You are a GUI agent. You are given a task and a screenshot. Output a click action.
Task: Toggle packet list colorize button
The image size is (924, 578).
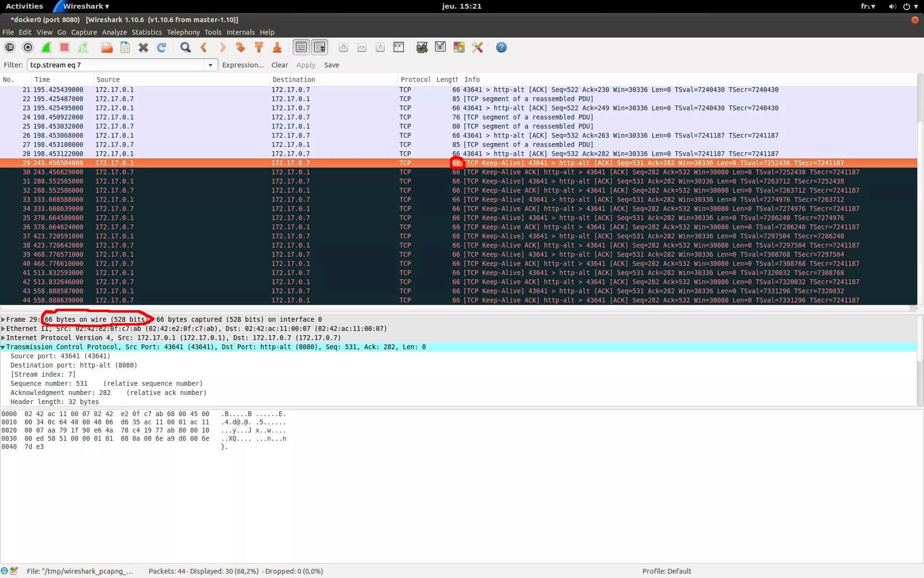(301, 47)
